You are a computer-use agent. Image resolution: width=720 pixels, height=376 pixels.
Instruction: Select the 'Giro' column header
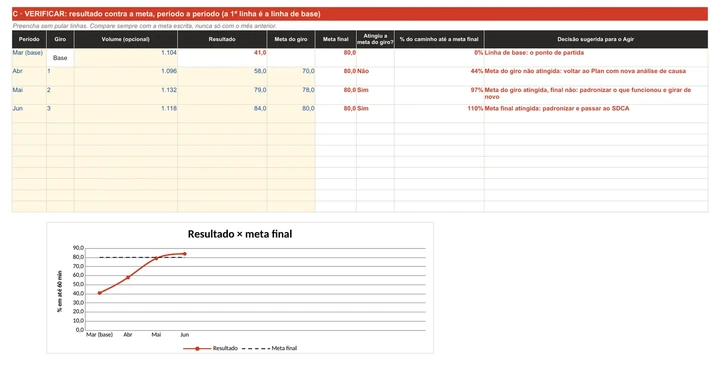(x=60, y=39)
